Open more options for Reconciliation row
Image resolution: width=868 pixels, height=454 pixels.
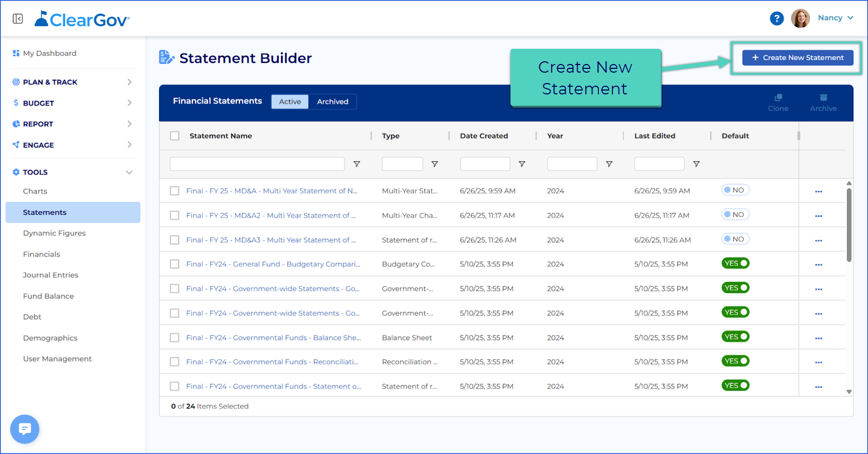click(x=819, y=362)
